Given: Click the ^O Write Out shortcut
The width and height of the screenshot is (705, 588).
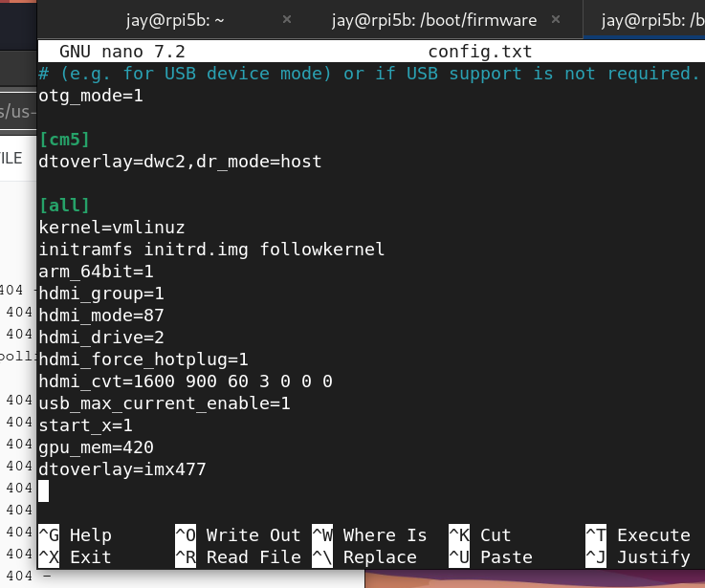Looking at the screenshot, I should (238, 535).
